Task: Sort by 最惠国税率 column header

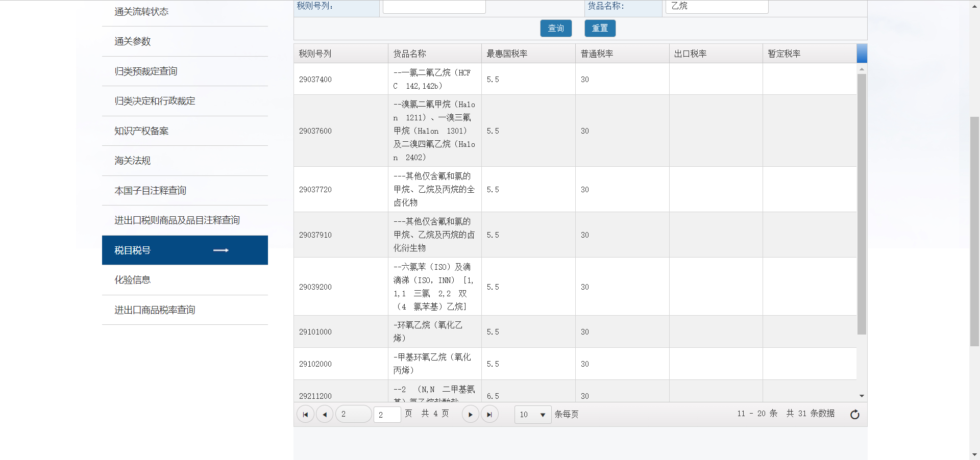Action: pos(528,54)
